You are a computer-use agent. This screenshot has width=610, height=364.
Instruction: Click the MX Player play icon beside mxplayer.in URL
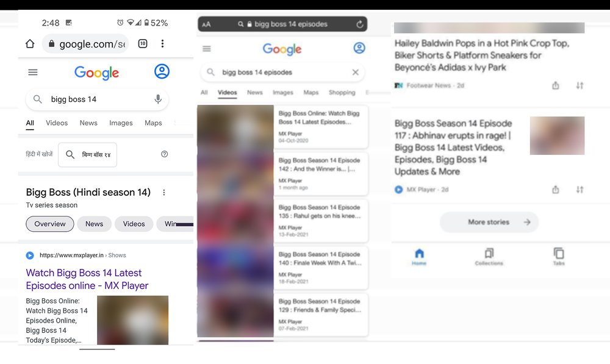tap(30, 255)
